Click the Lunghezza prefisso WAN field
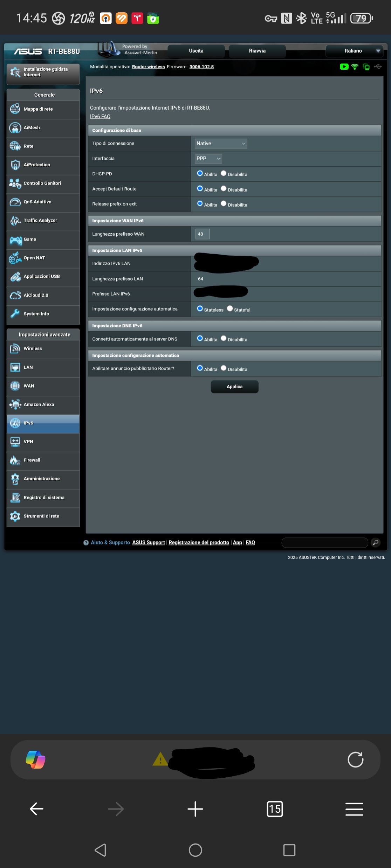The width and height of the screenshot is (391, 868). (x=203, y=234)
